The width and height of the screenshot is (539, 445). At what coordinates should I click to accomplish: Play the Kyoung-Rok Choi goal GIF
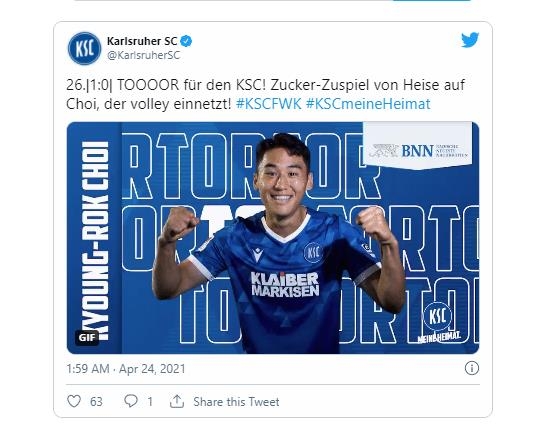[273, 238]
